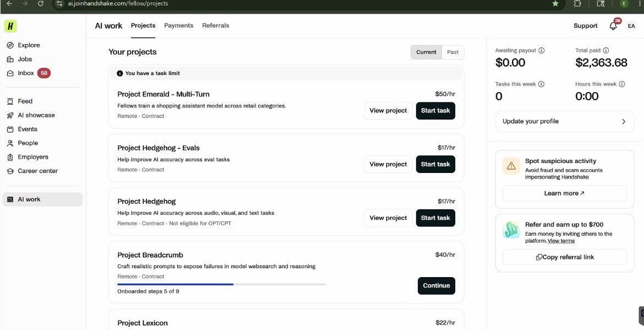
Task: Click Total paid info icon
Action: [x=606, y=51]
